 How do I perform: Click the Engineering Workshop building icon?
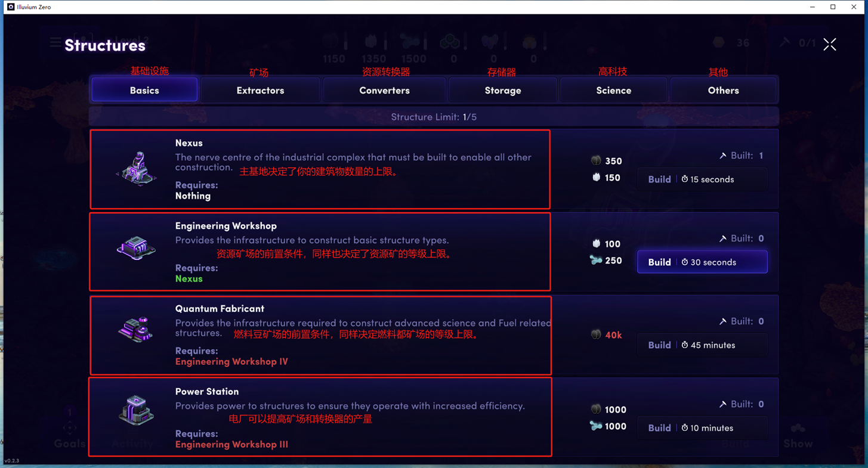click(136, 248)
